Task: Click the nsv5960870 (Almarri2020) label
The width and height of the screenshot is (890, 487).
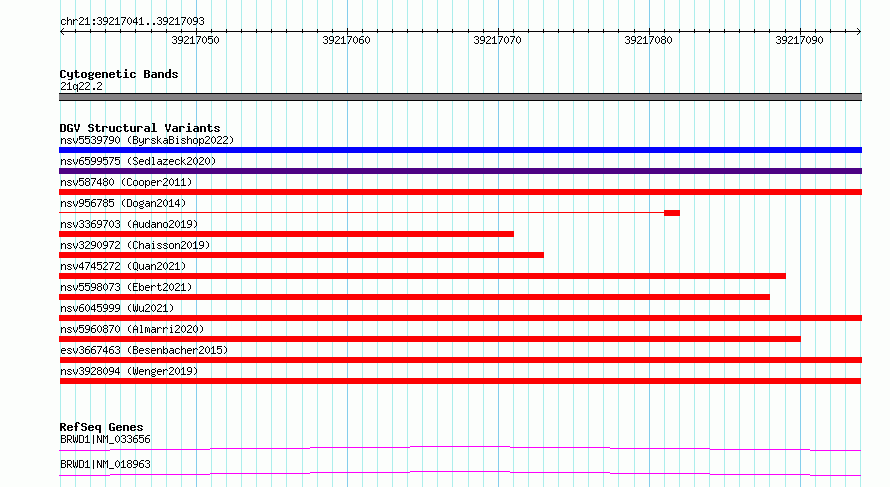Action: (x=132, y=329)
